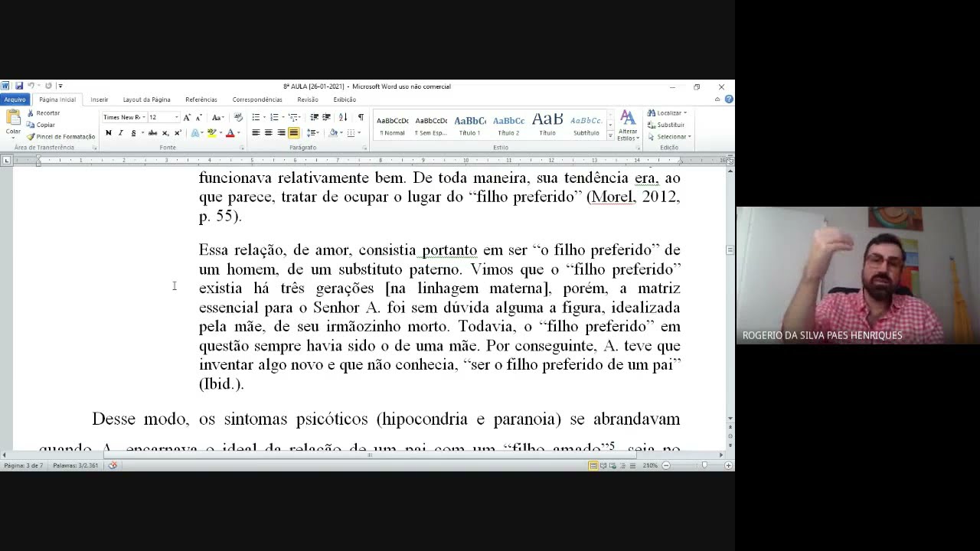Apply the yellow text highlight color
The height and width of the screenshot is (551, 980).
click(x=212, y=133)
